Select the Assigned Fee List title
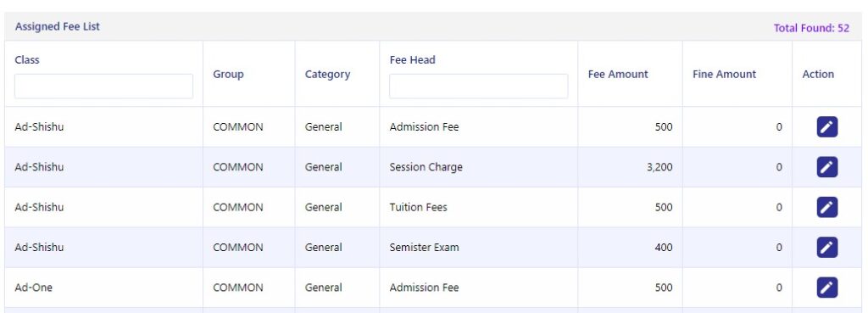 click(x=57, y=26)
